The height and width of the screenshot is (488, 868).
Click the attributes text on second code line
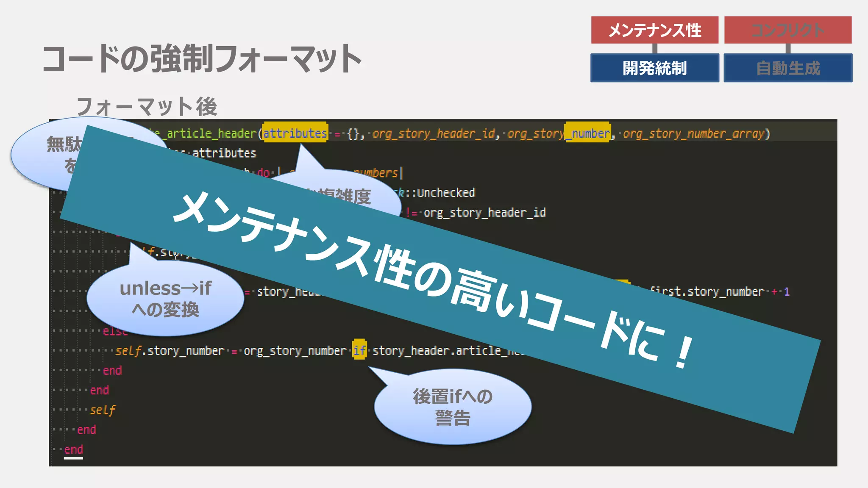pos(224,153)
